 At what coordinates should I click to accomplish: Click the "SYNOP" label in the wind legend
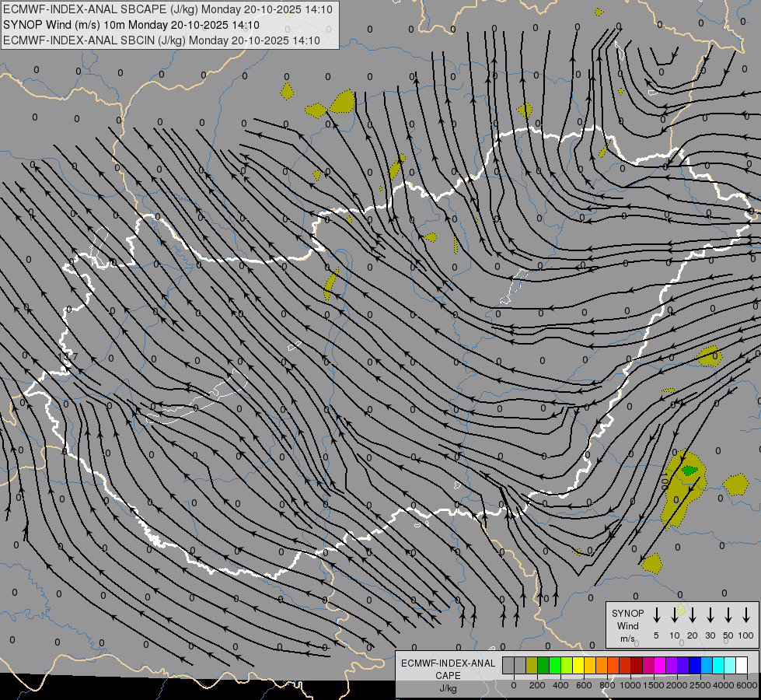(627, 613)
